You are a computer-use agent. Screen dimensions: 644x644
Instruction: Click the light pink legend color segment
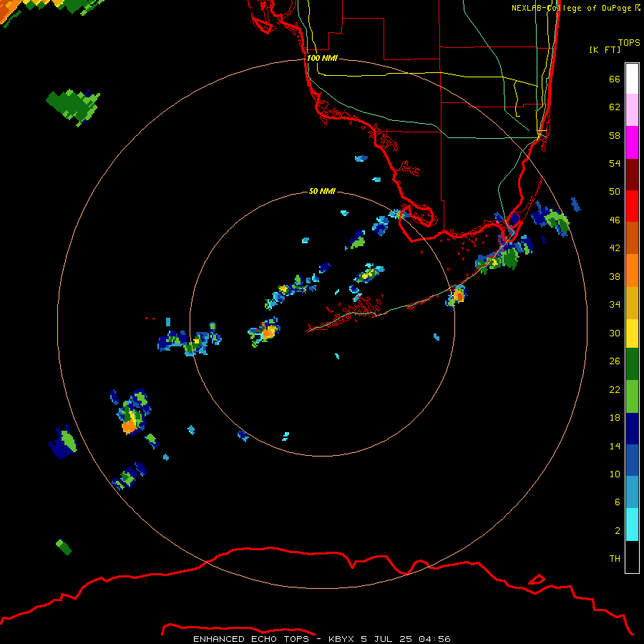tap(632, 109)
